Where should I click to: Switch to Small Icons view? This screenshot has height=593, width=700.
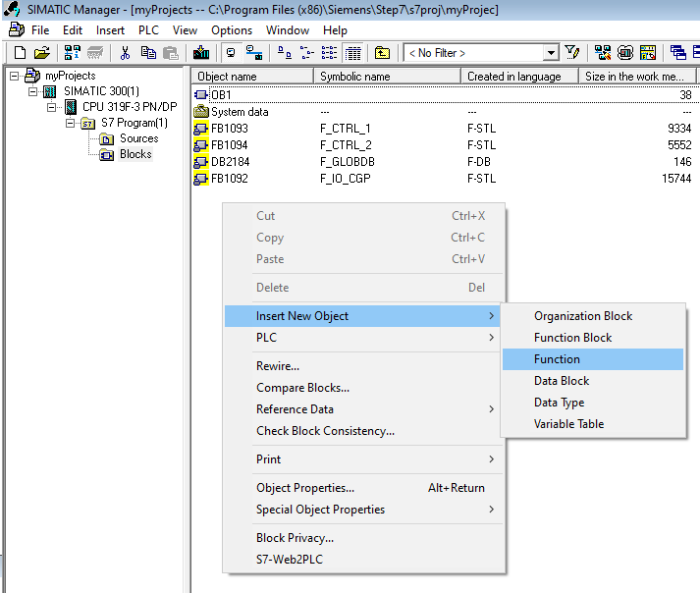(x=306, y=53)
